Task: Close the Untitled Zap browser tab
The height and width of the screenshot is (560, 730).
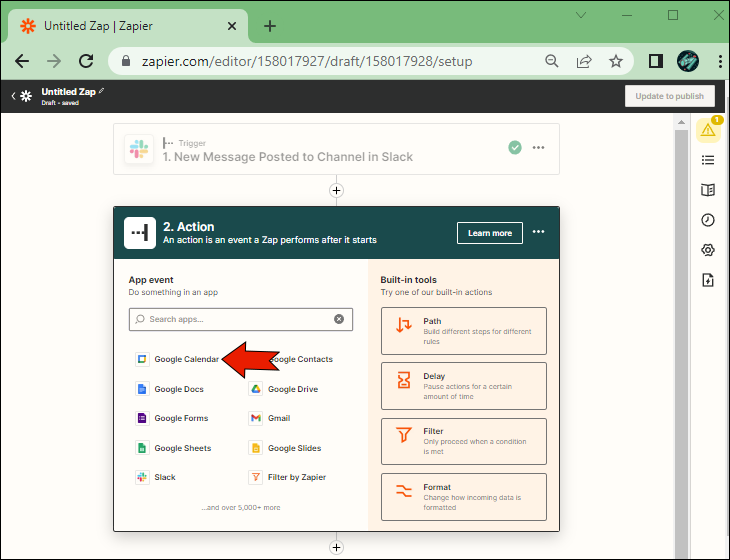Action: pyautogui.click(x=232, y=27)
